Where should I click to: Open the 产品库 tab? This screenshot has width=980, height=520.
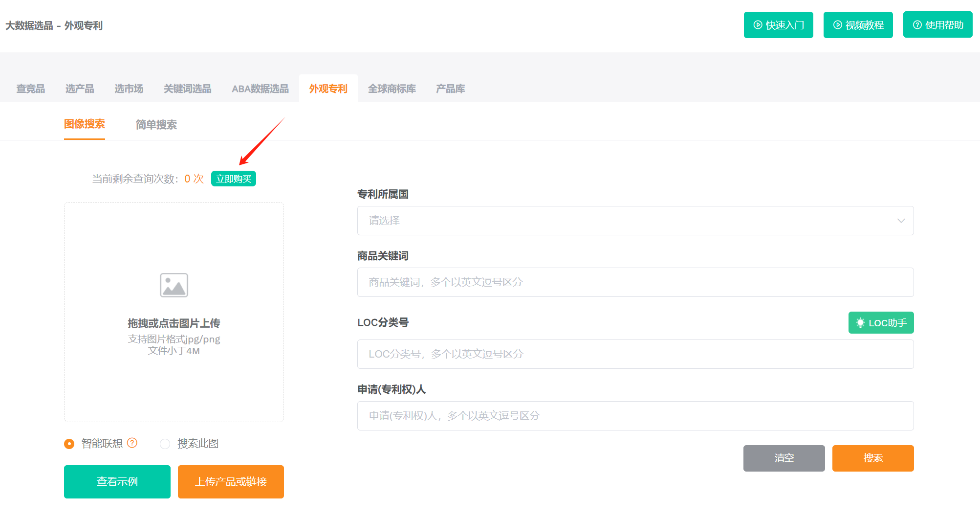(451, 89)
